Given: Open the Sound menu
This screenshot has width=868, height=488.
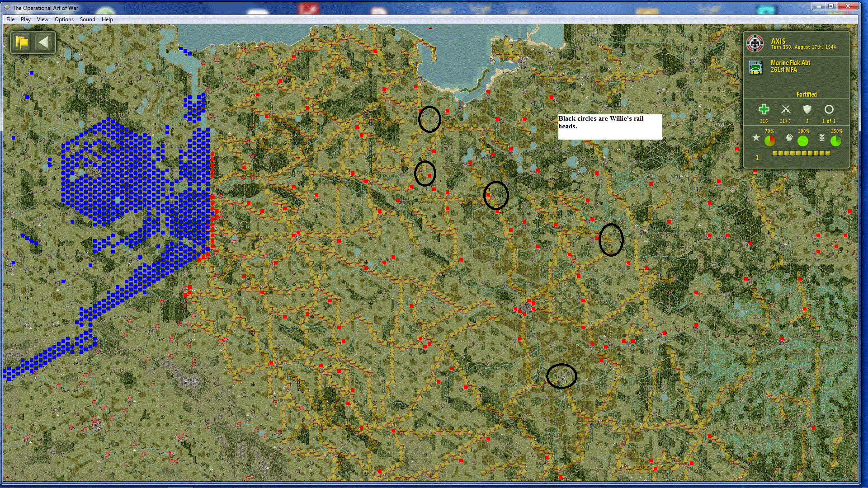Looking at the screenshot, I should (87, 19).
